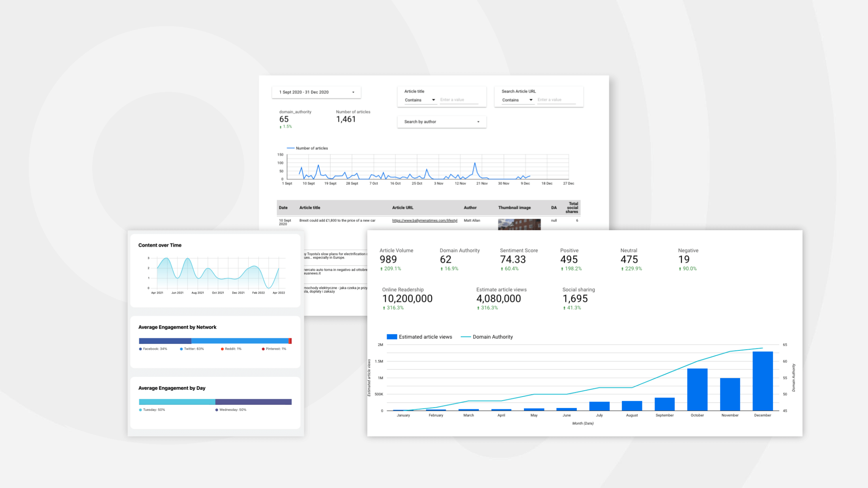Screen dimensions: 868x488
Task: Sort table by Article URL column header
Action: pyautogui.click(x=402, y=208)
